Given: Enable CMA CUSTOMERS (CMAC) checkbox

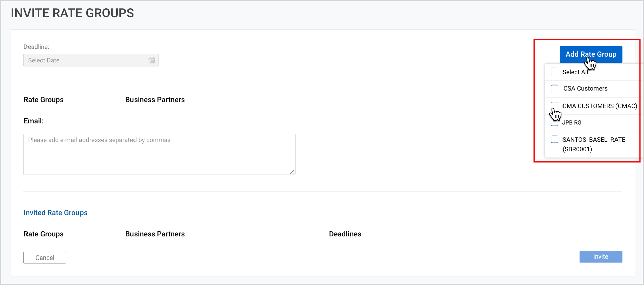Looking at the screenshot, I should tap(555, 106).
